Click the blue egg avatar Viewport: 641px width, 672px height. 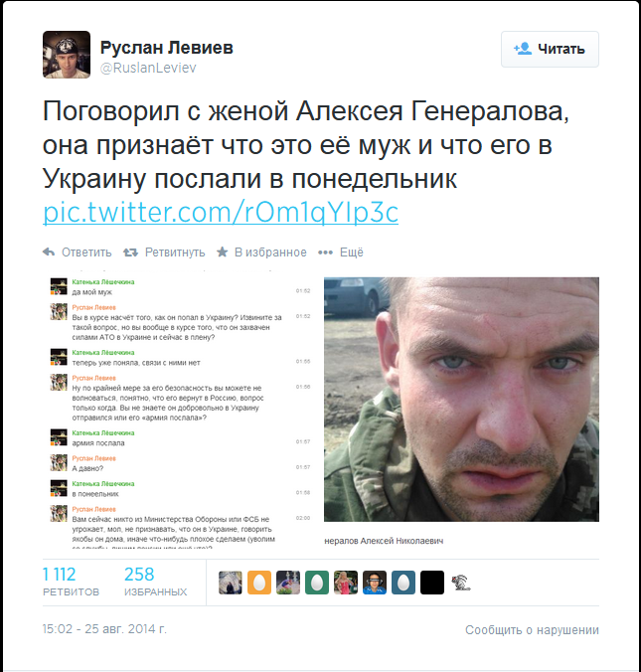tap(403, 583)
